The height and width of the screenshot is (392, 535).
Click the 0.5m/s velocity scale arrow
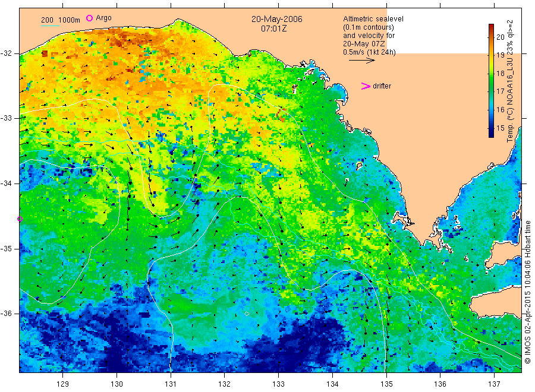pyautogui.click(x=361, y=61)
